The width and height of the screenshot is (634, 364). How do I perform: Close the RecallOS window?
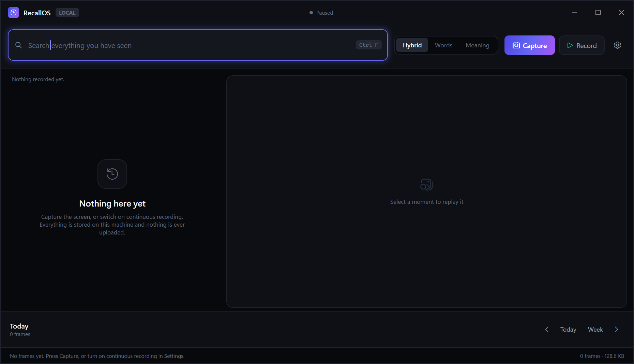coord(621,12)
